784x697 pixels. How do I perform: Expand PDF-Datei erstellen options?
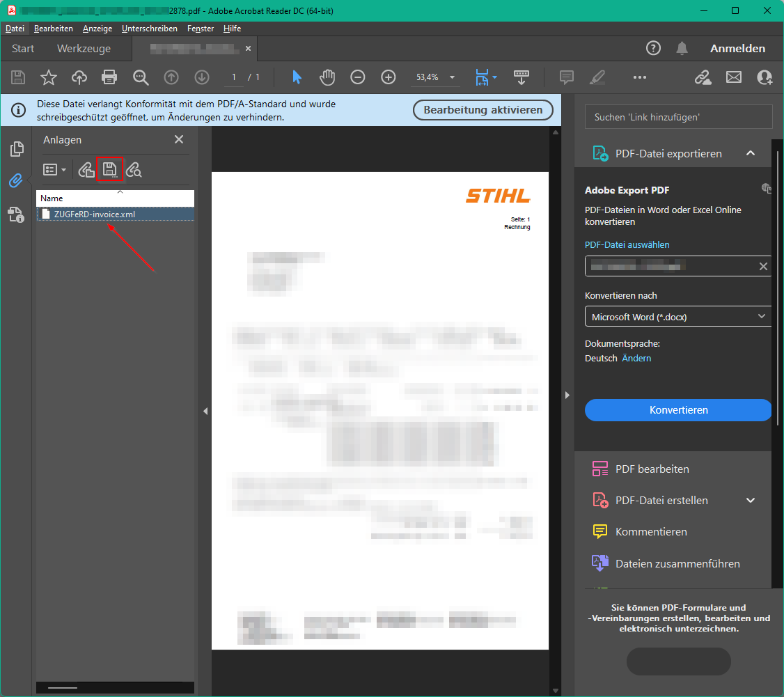click(750, 500)
